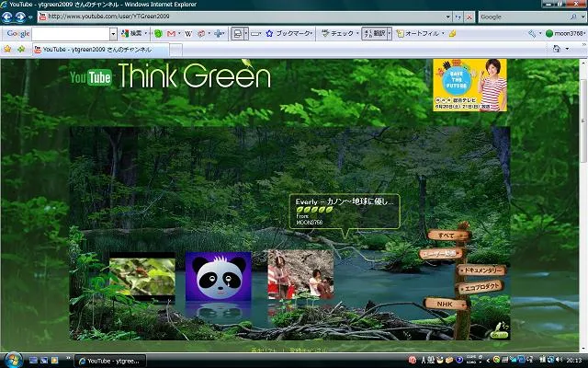Go back with the browser Back arrow
Screen dimensions: 588x368
7,17
